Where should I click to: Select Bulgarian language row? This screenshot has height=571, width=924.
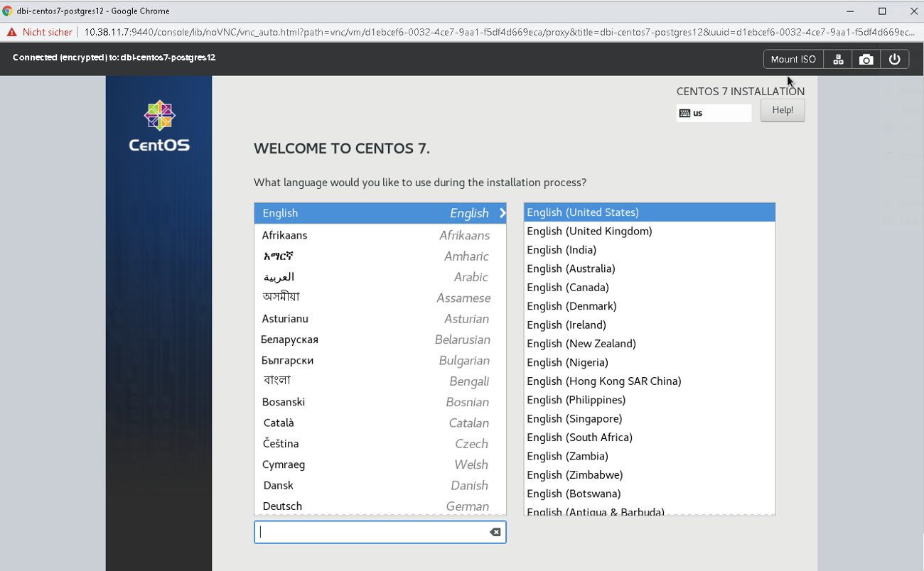[x=380, y=360]
